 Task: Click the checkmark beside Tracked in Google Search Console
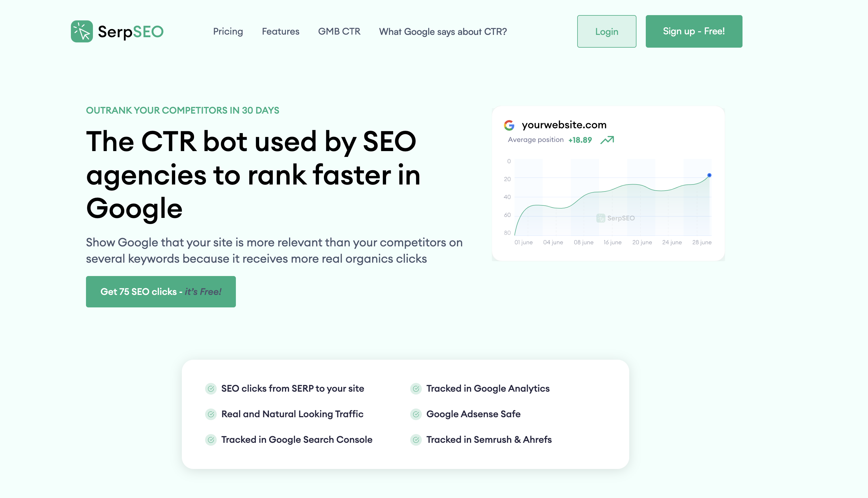tap(211, 440)
